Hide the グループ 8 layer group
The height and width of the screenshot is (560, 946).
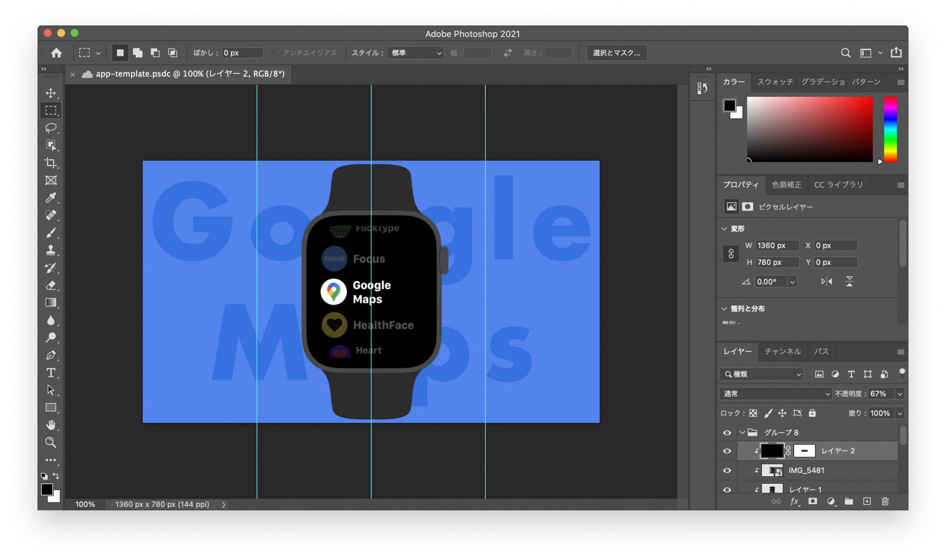727,432
